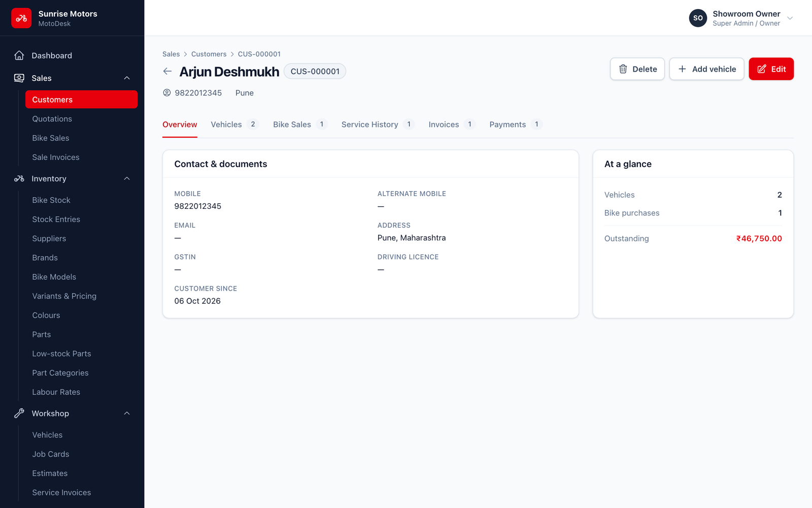
Task: Go to Bike Stock page
Action: [81, 200]
